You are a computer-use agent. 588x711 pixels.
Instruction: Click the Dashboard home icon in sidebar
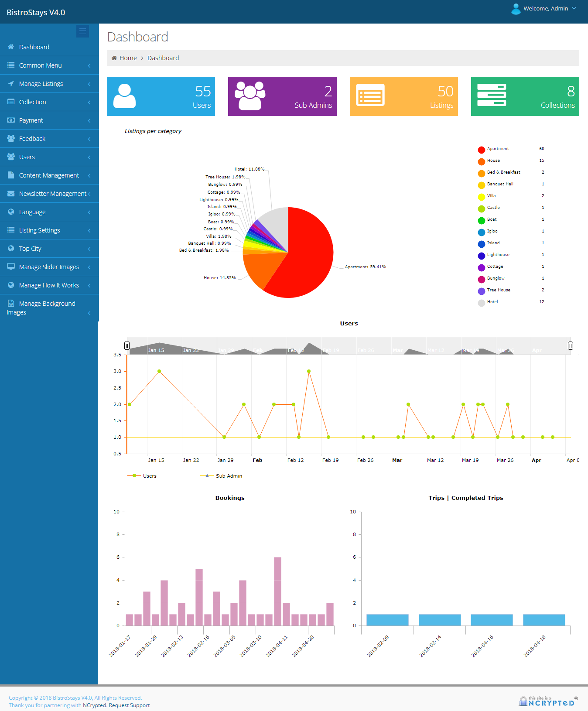(11, 47)
